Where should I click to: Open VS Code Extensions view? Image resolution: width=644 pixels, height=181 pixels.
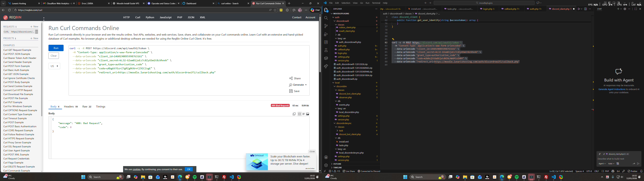[326, 42]
